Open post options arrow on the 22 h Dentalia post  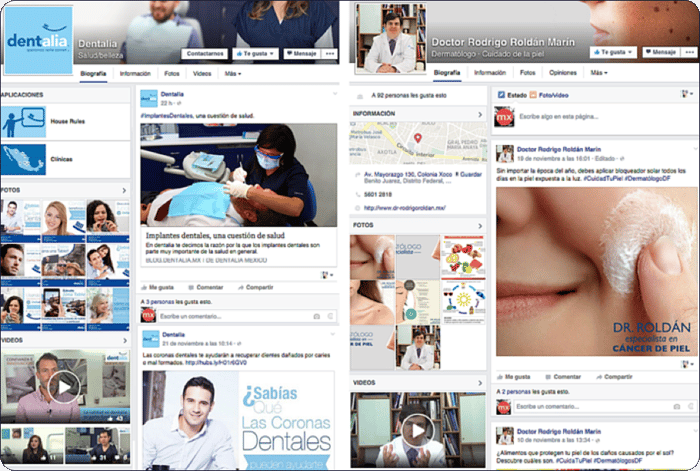tap(335, 94)
